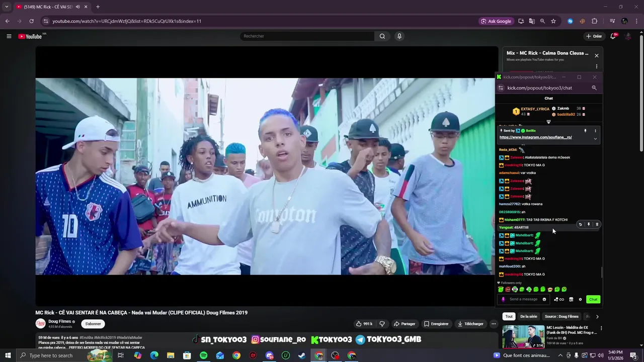Open the YouTube account avatar menu
Screen dimensions: 644x362
coord(628,36)
